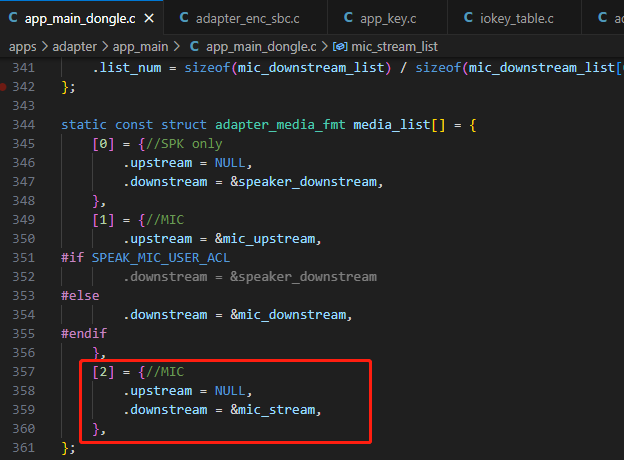
Task: Activate the app_main_dongle.c tab
Action: tap(80, 18)
